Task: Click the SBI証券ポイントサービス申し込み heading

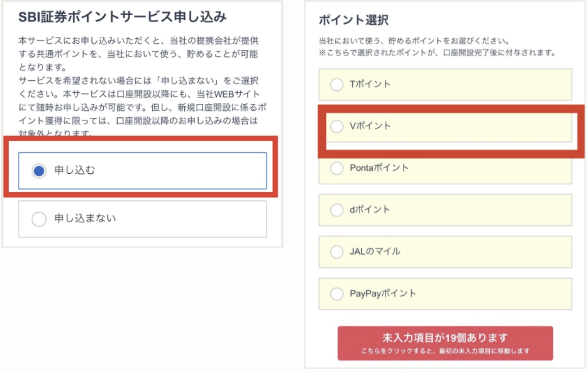Action: pyautogui.click(x=122, y=17)
